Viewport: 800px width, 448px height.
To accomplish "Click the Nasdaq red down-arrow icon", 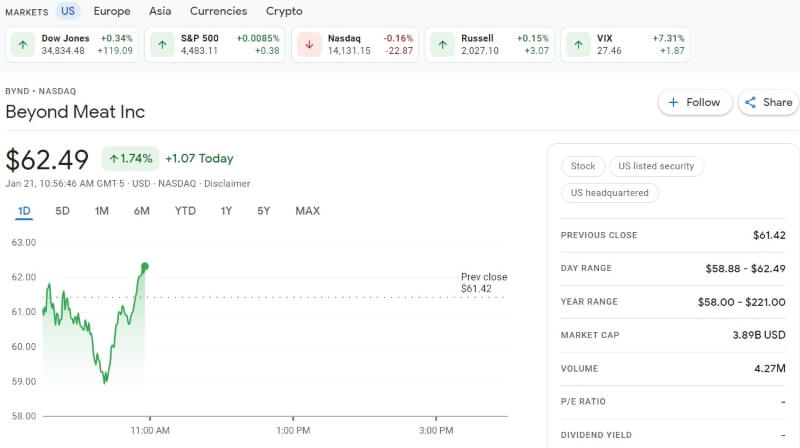I will click(x=309, y=45).
